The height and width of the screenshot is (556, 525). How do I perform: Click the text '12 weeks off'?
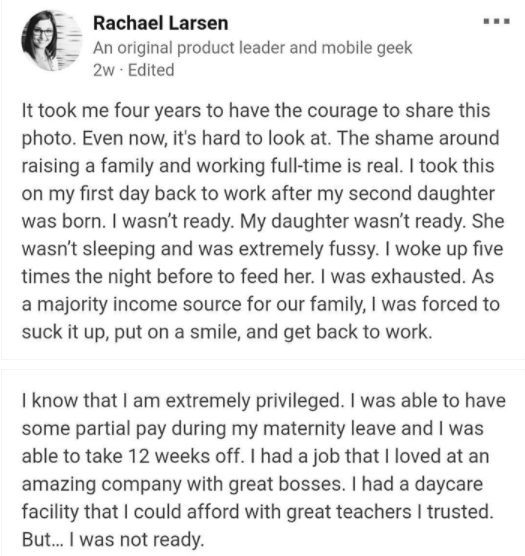tap(186, 456)
